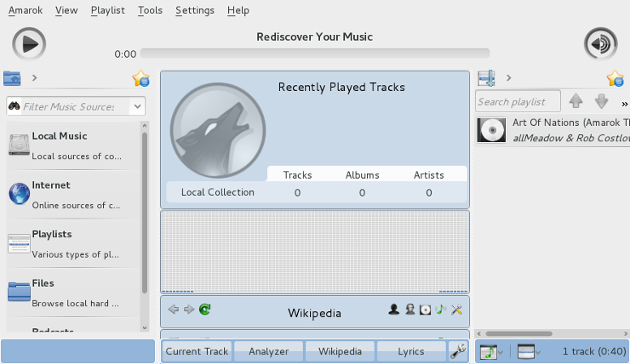Screen dimensions: 630x364
Task: Open the Files browser source
Action: click(73, 293)
